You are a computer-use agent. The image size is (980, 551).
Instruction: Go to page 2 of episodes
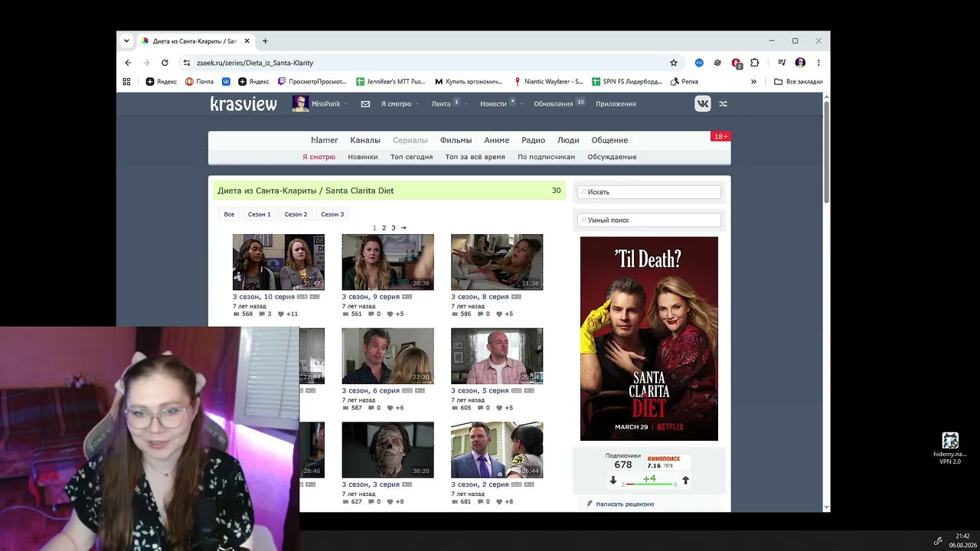pyautogui.click(x=384, y=228)
